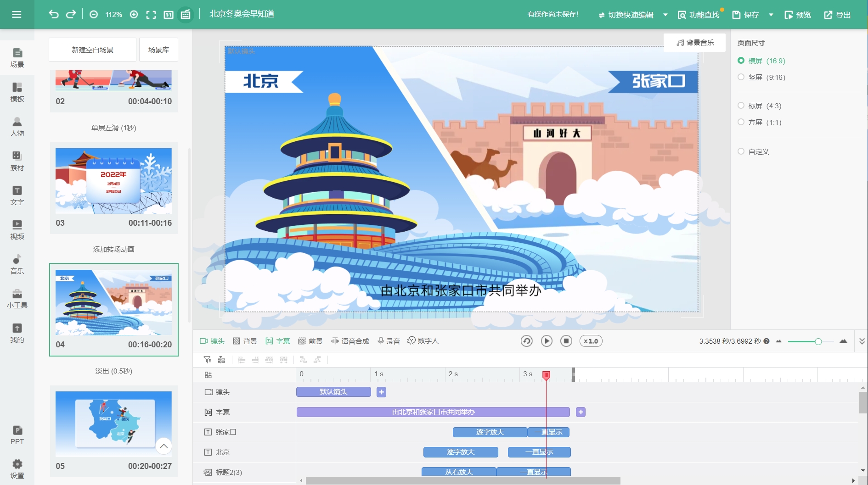
Task: Adjust the timeline zoom slider handle
Action: tap(818, 341)
